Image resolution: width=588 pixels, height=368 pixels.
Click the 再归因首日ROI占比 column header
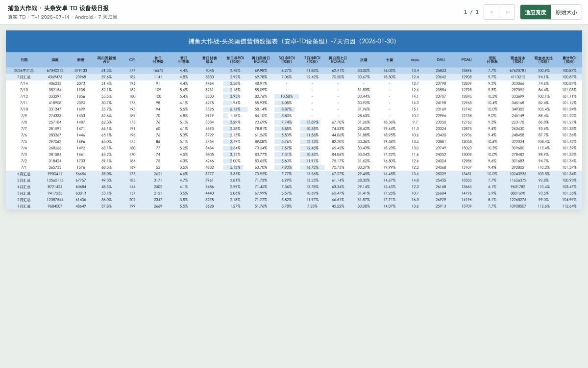[x=261, y=60]
